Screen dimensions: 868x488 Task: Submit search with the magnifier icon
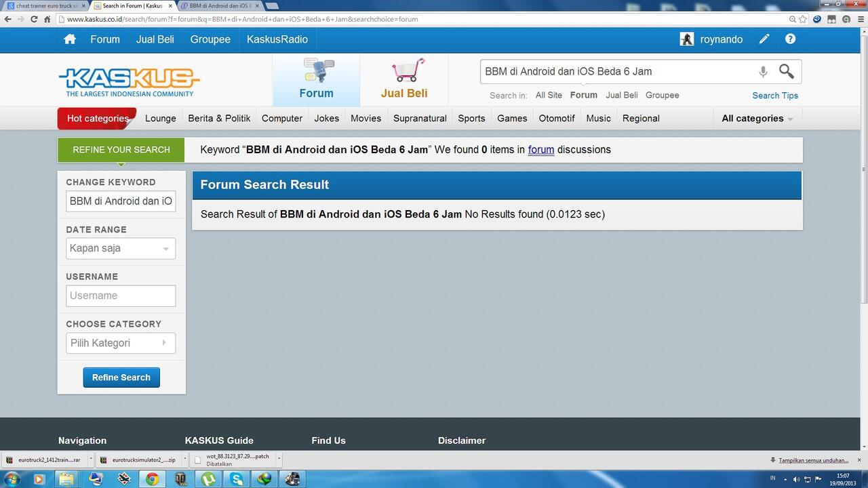point(786,71)
